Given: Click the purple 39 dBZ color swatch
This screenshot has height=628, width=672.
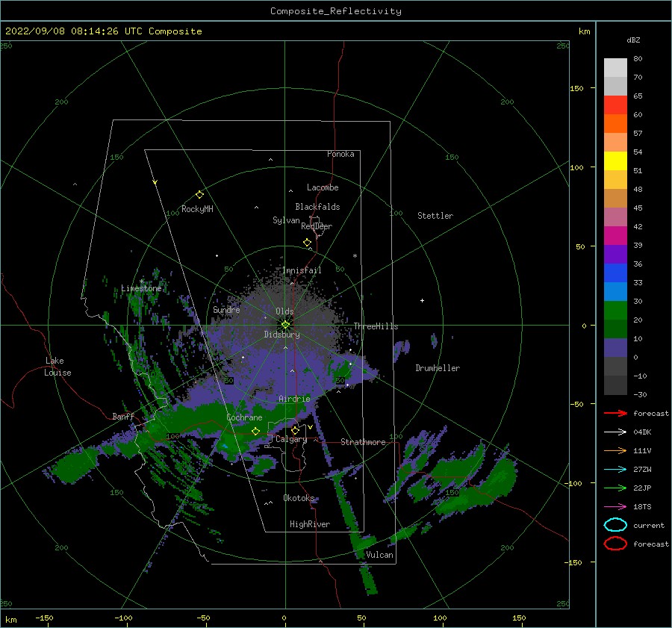Looking at the screenshot, I should (615, 254).
